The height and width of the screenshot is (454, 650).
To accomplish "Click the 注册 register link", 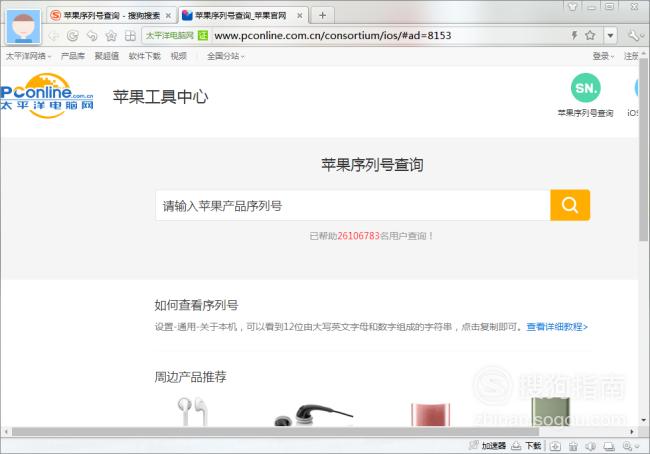I will (631, 56).
